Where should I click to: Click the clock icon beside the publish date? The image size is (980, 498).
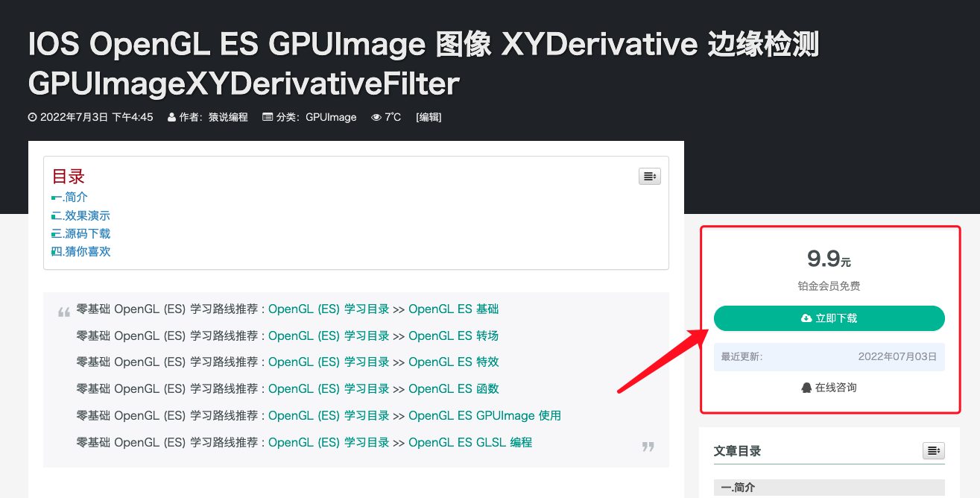point(31,117)
